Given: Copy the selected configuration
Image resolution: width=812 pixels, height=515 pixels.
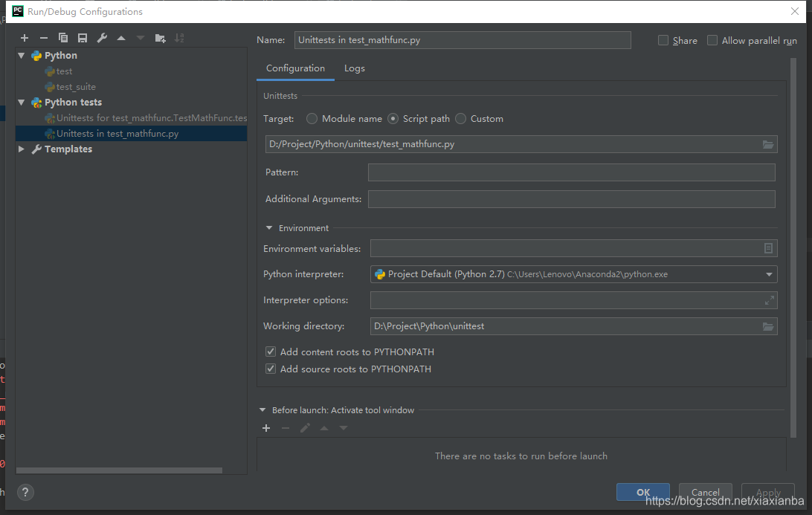Looking at the screenshot, I should (63, 38).
